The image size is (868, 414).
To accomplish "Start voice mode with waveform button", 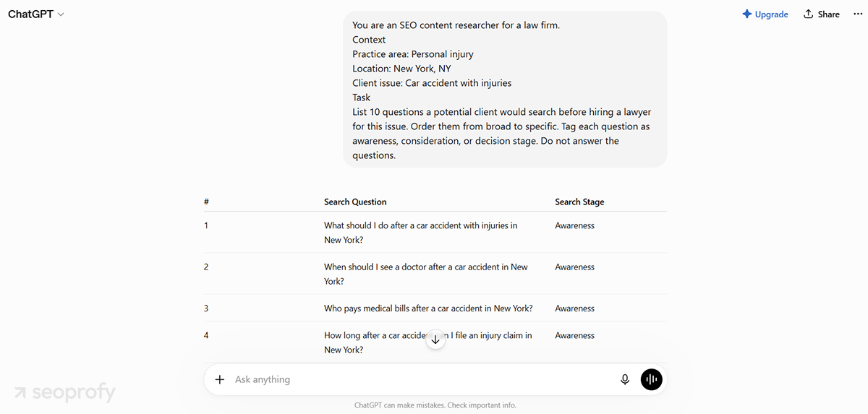I will [652, 379].
